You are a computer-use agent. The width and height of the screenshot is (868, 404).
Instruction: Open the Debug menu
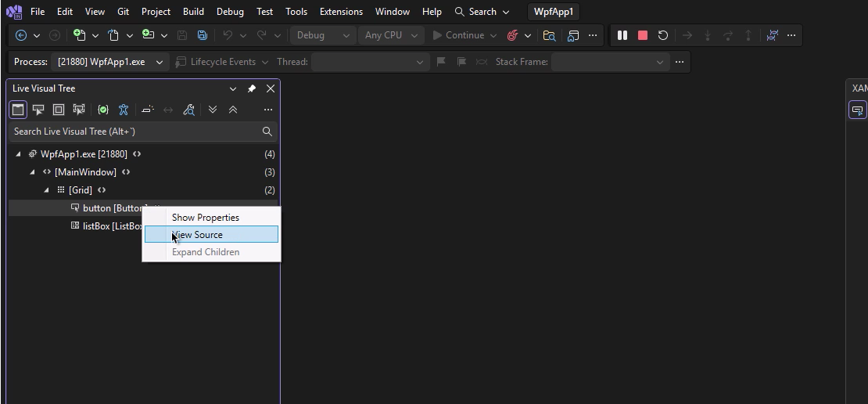tap(230, 12)
